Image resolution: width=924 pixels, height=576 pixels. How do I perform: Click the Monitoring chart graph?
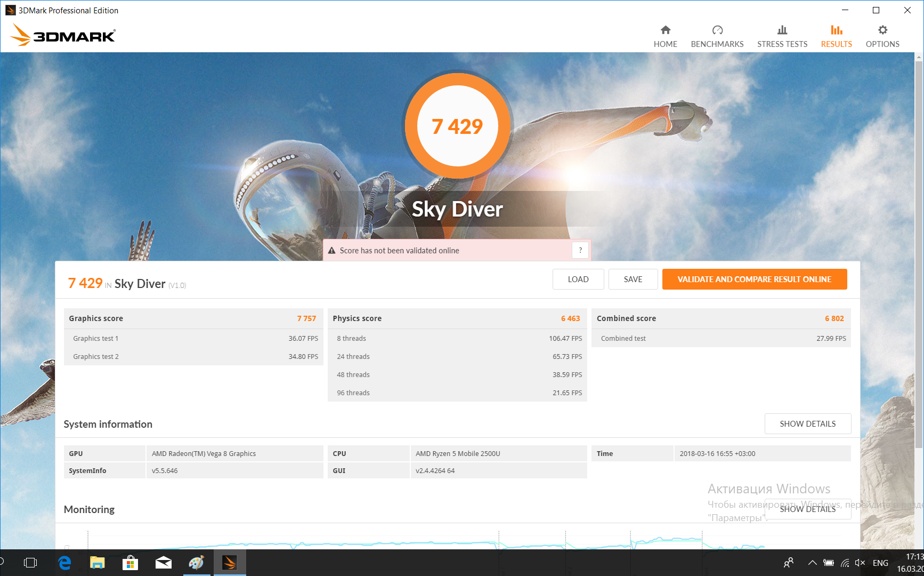coord(457,539)
